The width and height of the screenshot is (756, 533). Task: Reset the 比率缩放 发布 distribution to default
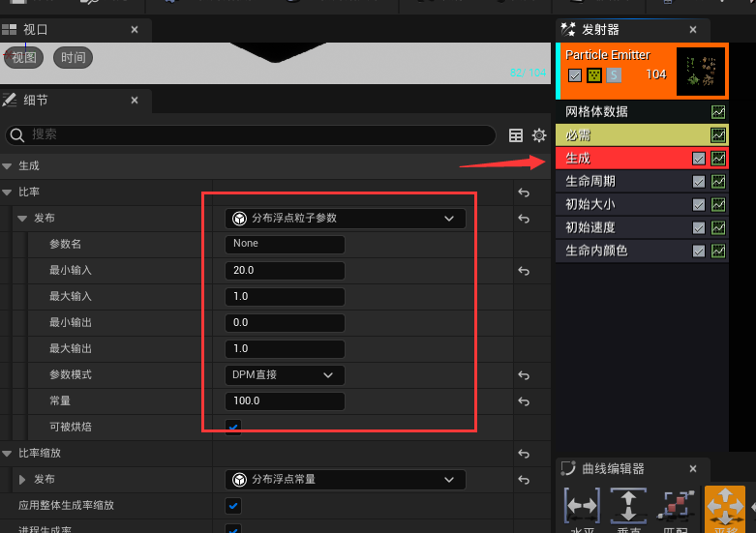click(524, 480)
